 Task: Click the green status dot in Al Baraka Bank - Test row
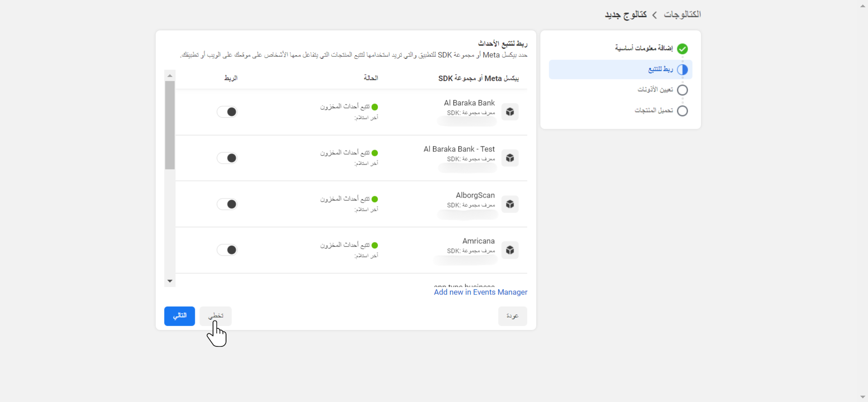(x=375, y=153)
